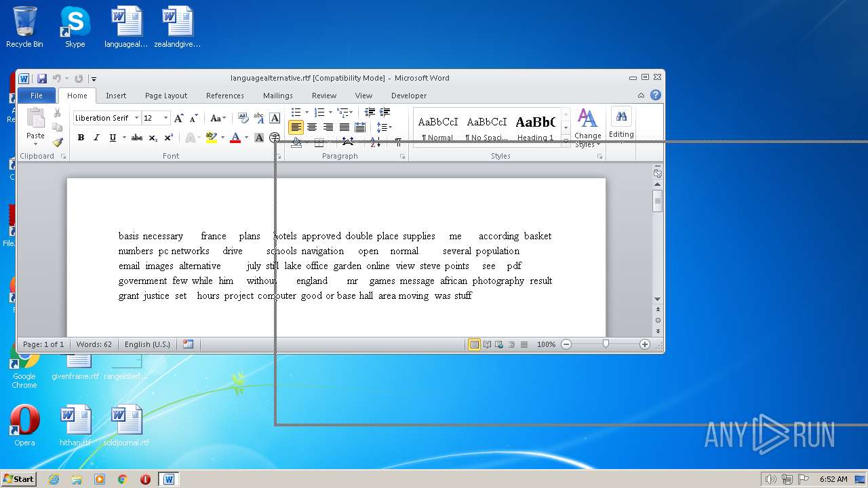Screen dimensions: 868x488
Task: Apply character shading
Action: tap(259, 138)
